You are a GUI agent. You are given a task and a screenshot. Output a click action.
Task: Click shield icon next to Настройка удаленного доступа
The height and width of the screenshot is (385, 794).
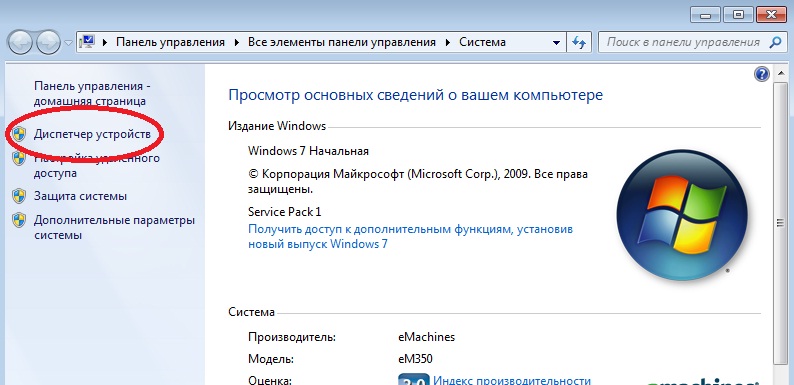[19, 158]
